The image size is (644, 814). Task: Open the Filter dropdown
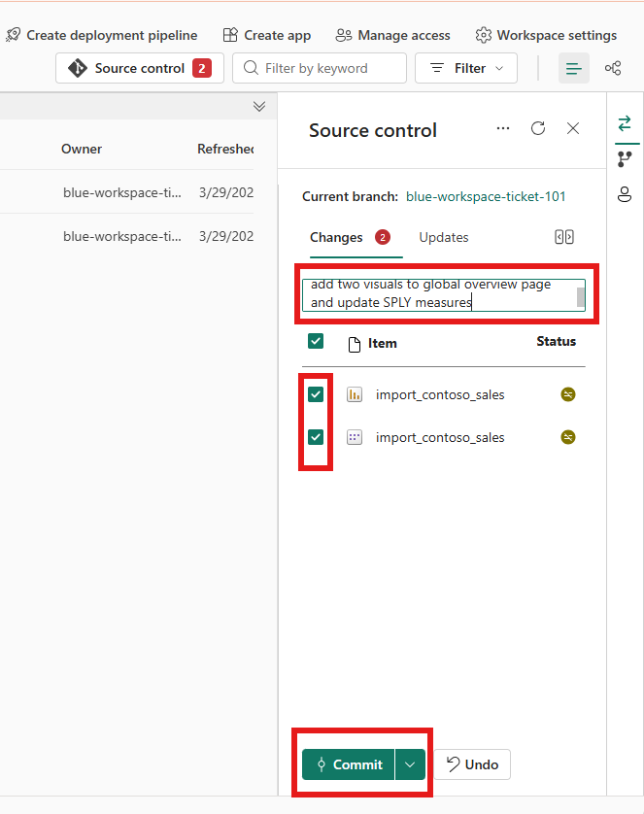[x=466, y=68]
